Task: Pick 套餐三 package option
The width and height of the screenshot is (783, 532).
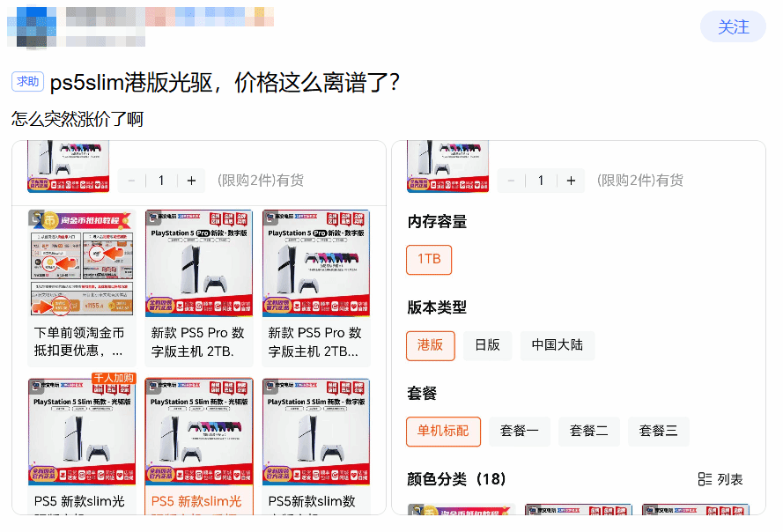Action: (x=659, y=432)
